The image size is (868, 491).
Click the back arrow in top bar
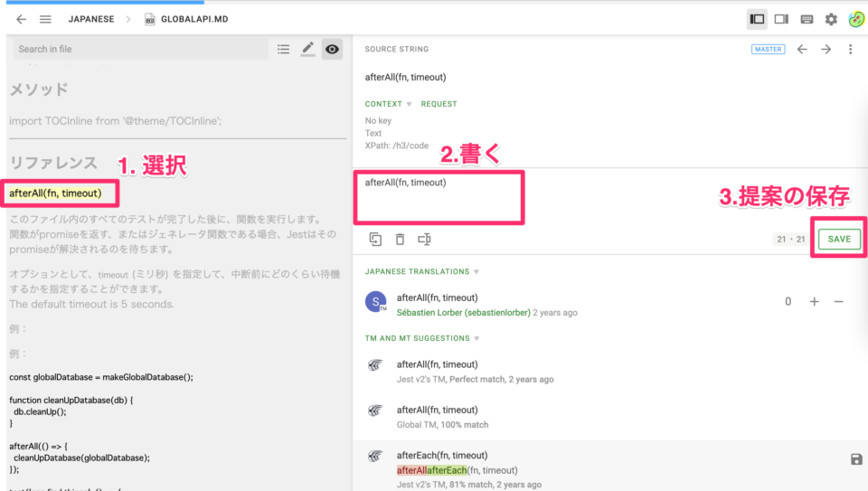tap(21, 19)
